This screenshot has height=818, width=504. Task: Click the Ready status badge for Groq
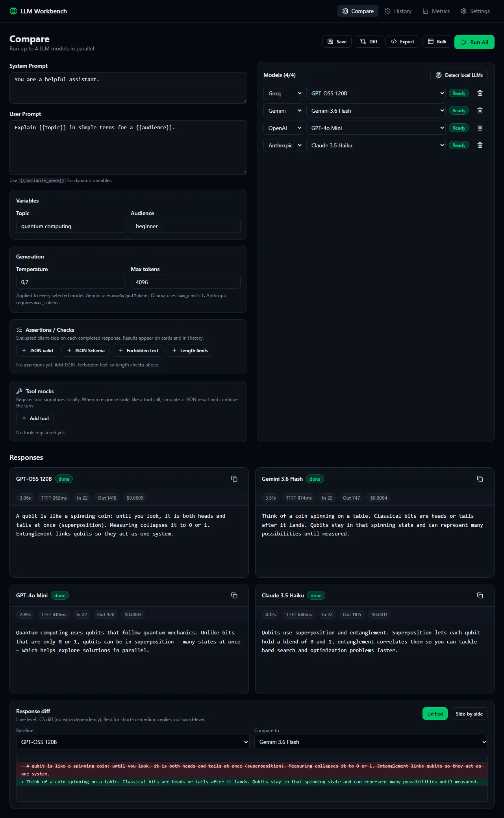coord(459,93)
